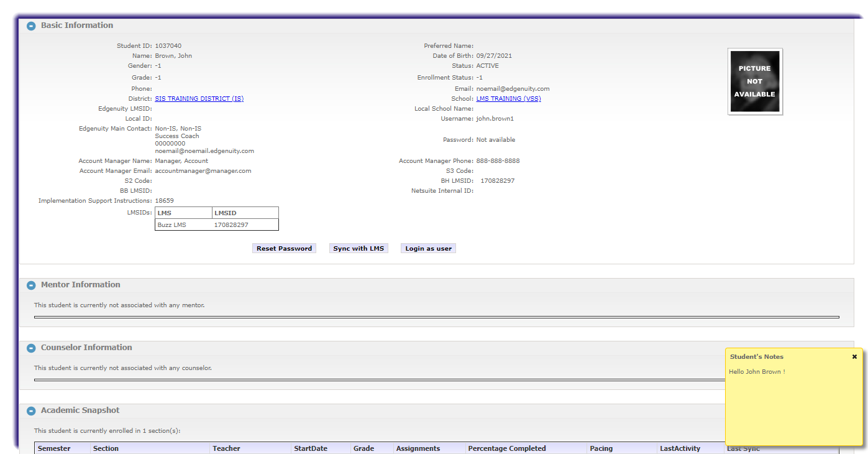
Task: Collapse the Basic Information section
Action: [31, 26]
